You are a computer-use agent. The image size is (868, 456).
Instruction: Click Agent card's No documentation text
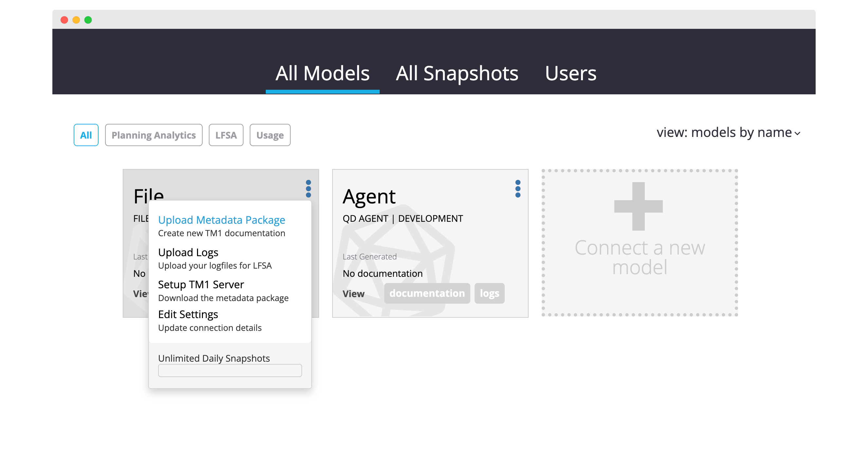(x=382, y=273)
